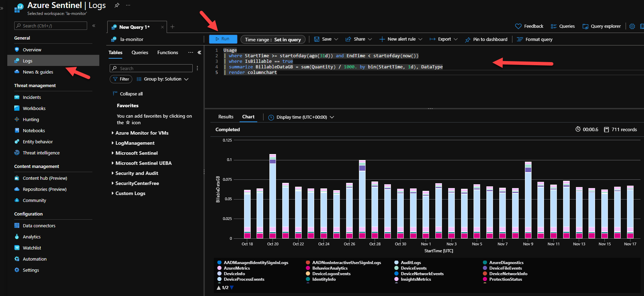Collapse the tables side panel with double chevron
This screenshot has width=644, height=296.
(x=199, y=52)
